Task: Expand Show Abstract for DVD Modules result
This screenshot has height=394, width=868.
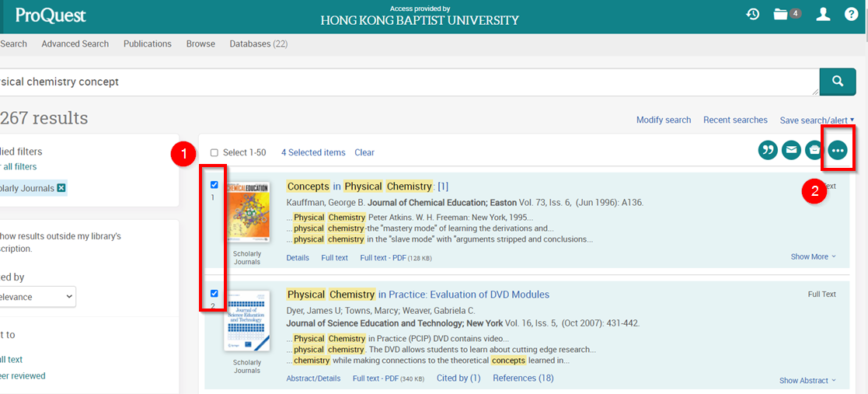Action: pyautogui.click(x=807, y=381)
